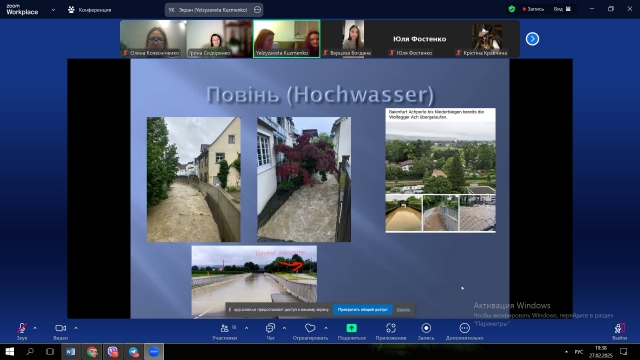This screenshot has height=360, width=640.
Task: Click the recording indicator at top
Action: 533,9
